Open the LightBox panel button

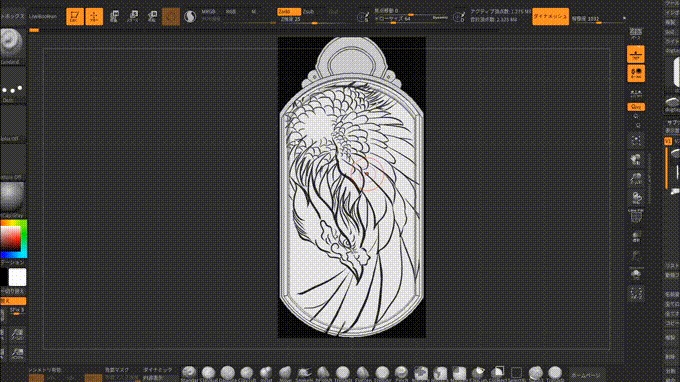pos(12,16)
